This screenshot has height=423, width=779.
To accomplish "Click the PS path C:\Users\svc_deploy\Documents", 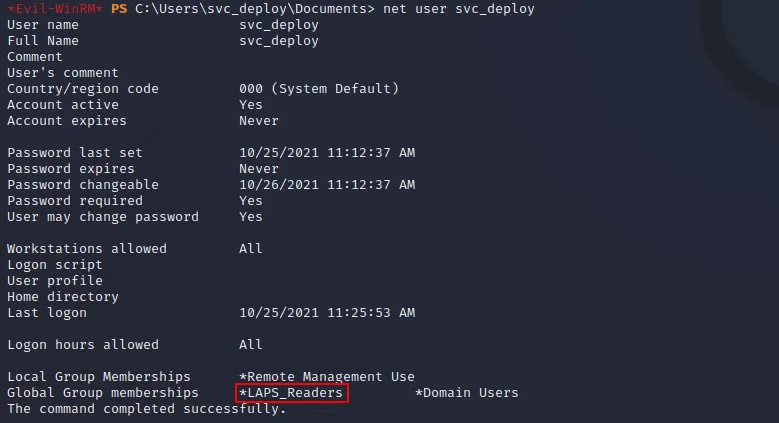I will 250,9.
